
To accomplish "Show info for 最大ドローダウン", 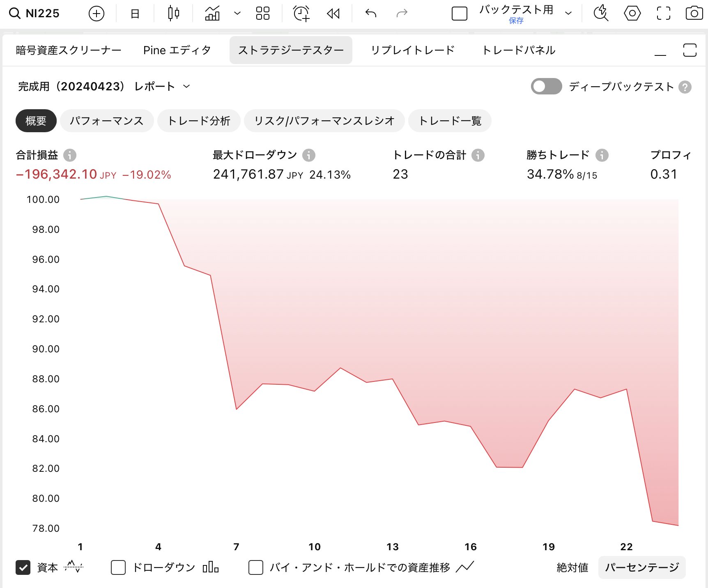I will point(309,155).
